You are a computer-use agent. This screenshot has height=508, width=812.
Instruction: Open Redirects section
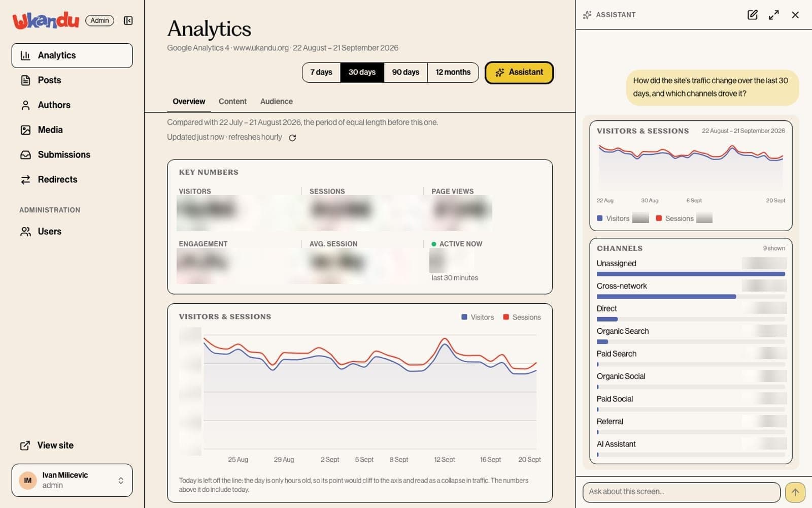click(x=72, y=179)
